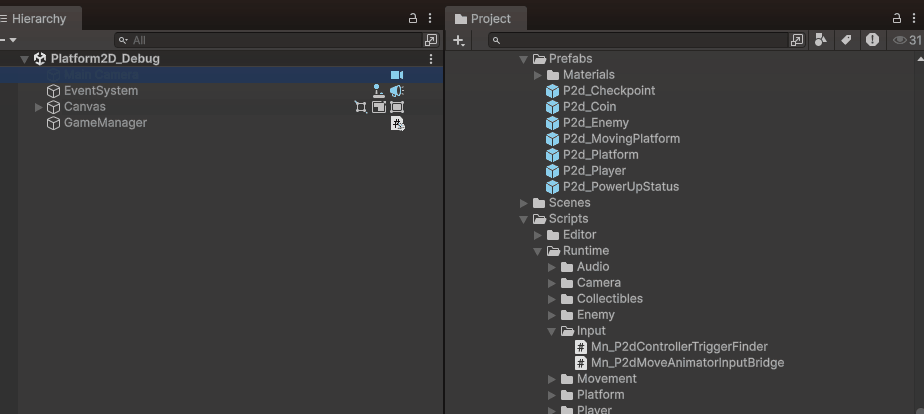Image resolution: width=924 pixels, height=414 pixels.
Task: Click the EventSystem component megaphone icon
Action: [x=397, y=91]
